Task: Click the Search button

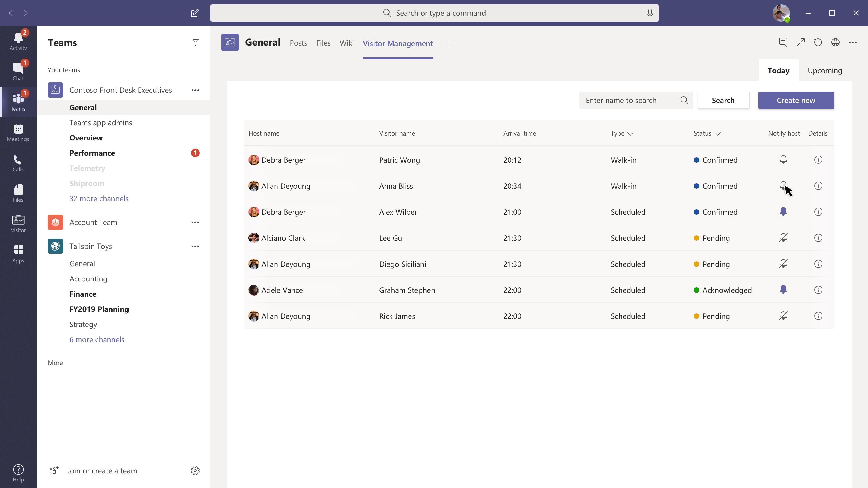Action: [x=723, y=100]
